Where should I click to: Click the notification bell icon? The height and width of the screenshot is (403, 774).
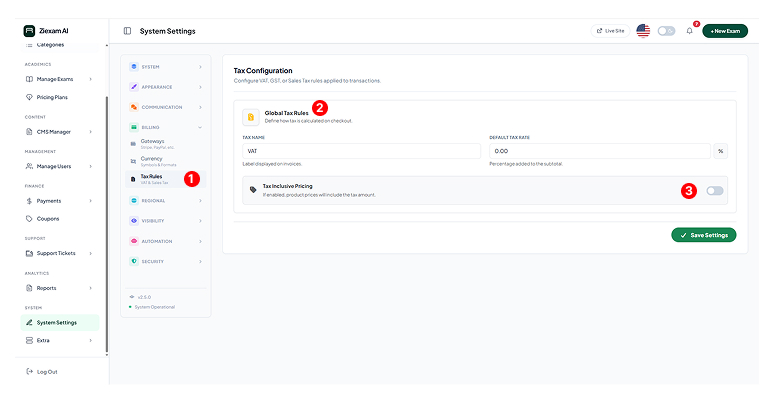[x=689, y=31]
